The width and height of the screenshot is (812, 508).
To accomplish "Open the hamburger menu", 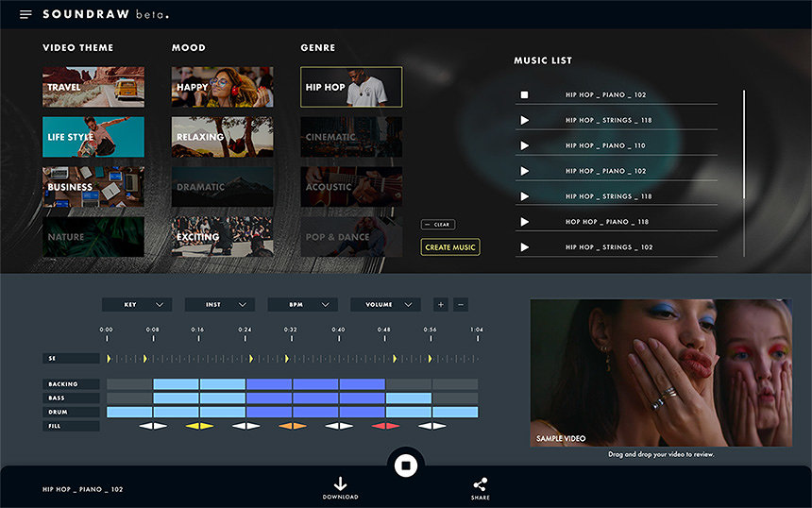I will (x=25, y=14).
